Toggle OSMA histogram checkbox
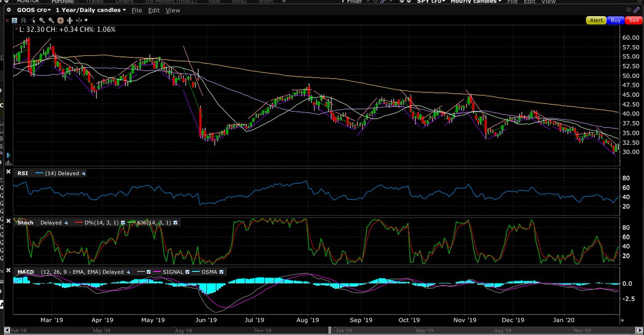The height and width of the screenshot is (335, 644). pyautogui.click(x=221, y=272)
